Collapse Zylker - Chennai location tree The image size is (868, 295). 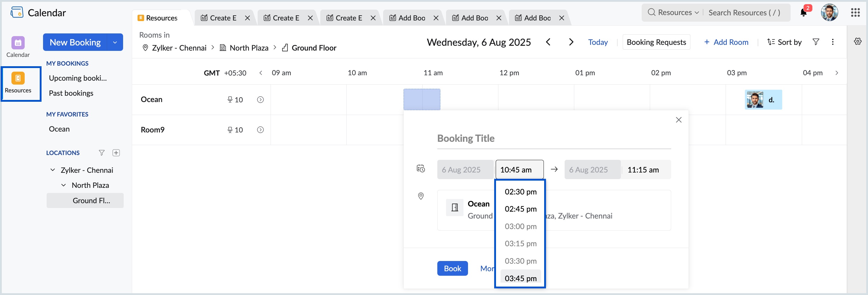[x=53, y=170]
